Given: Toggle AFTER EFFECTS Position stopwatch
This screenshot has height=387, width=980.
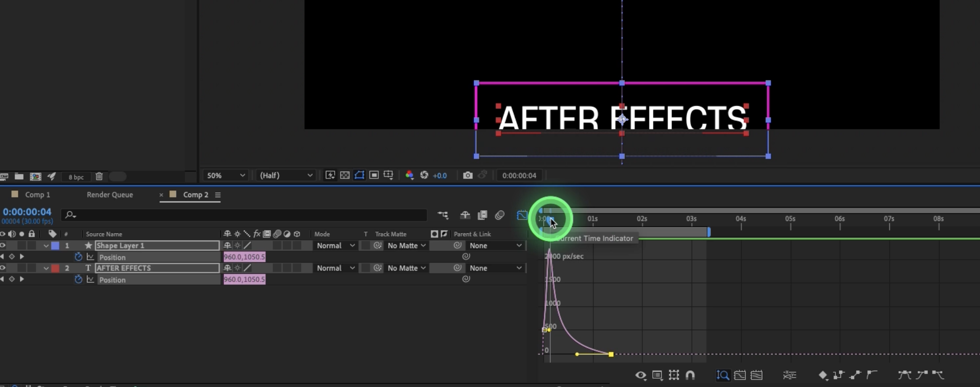Looking at the screenshot, I should [x=78, y=279].
